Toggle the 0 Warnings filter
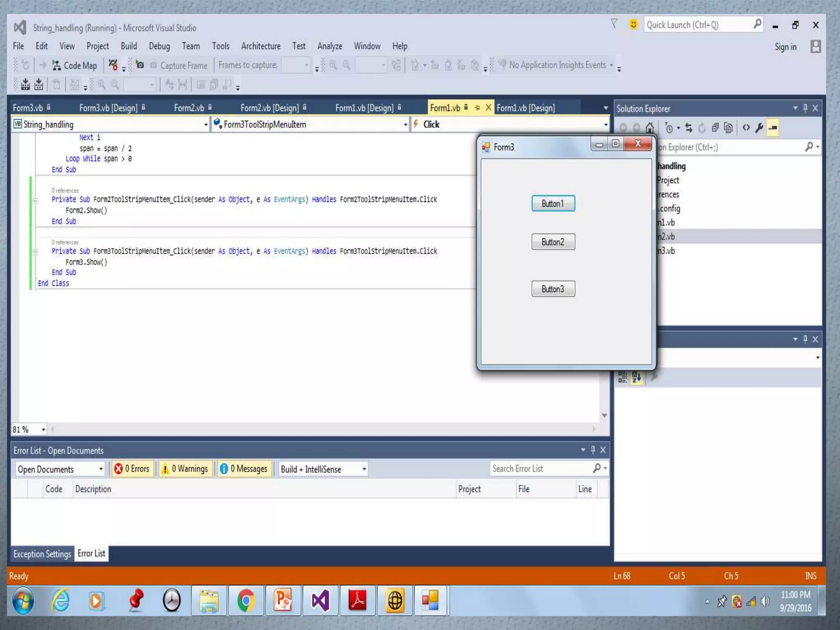 coord(185,469)
